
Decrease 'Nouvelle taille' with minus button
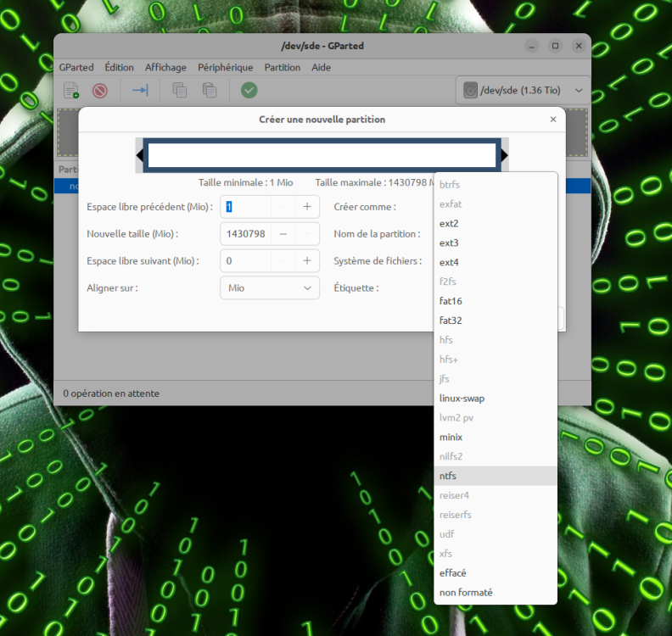point(283,234)
